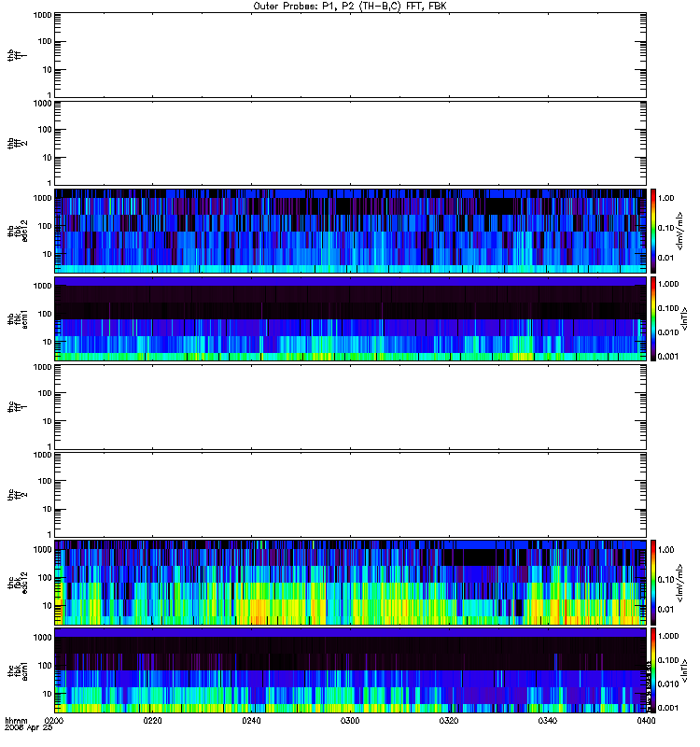Click the 'thc fbk edc12' y-axis title

[17, 583]
